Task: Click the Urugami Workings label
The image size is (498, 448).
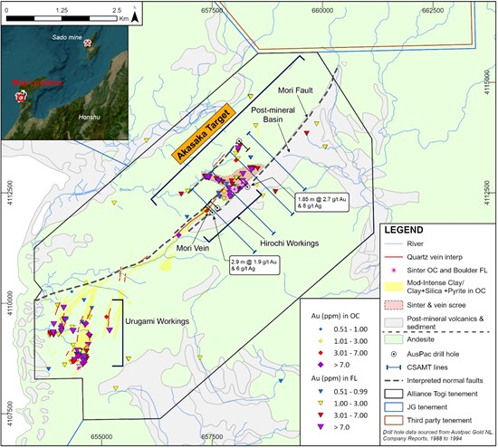Action: 158,321
